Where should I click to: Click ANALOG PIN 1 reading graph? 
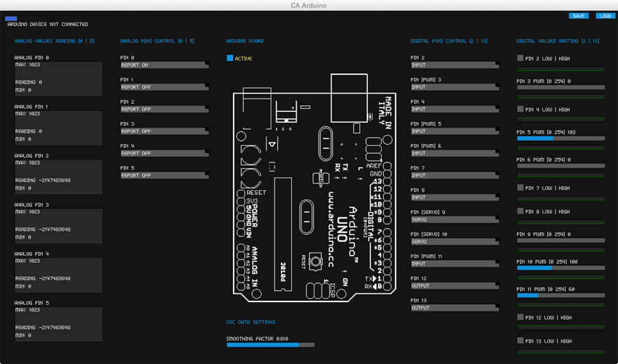pos(59,128)
